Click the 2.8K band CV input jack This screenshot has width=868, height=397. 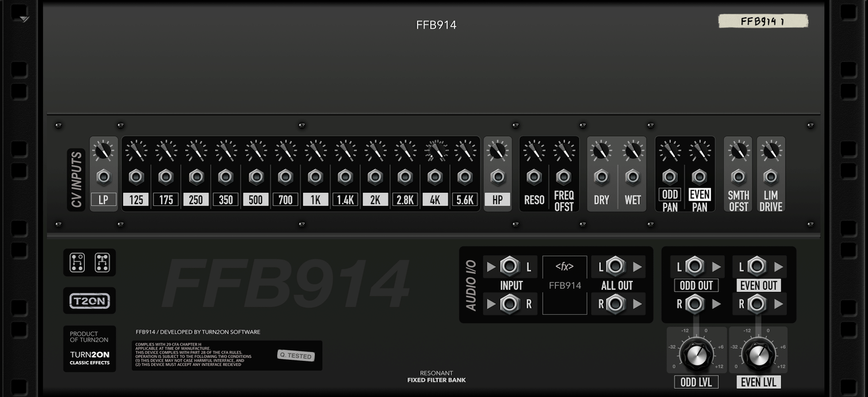pos(405,177)
